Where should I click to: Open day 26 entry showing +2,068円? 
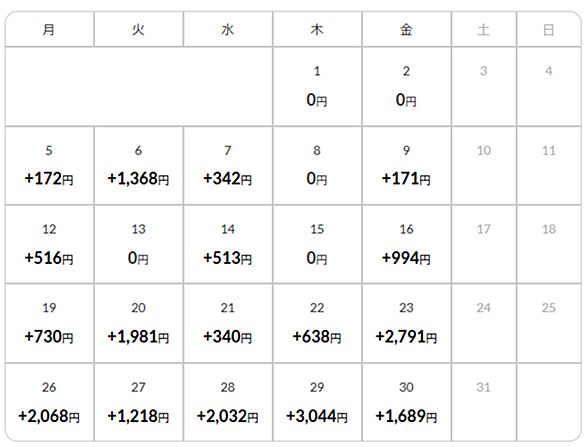click(49, 402)
